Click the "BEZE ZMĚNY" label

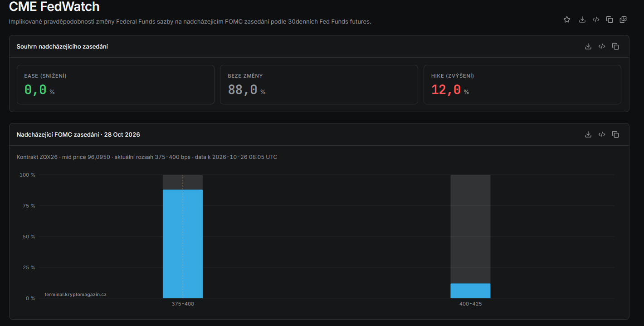pos(245,76)
